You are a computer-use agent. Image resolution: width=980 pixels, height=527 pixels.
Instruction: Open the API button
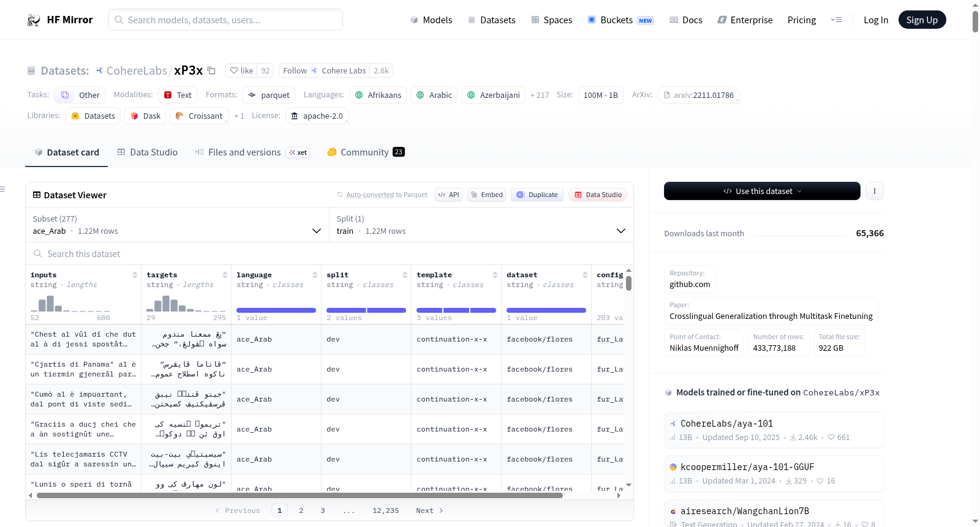(x=448, y=195)
